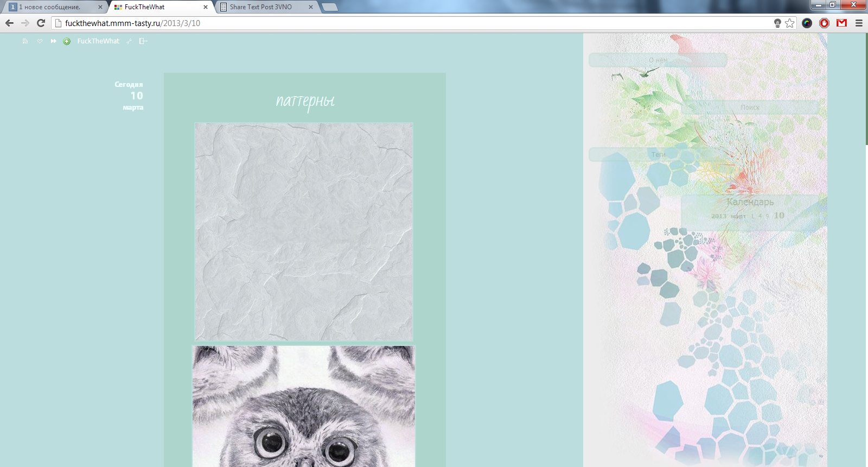Click the fast-forward next blog icon
The image size is (868, 467).
(53, 41)
